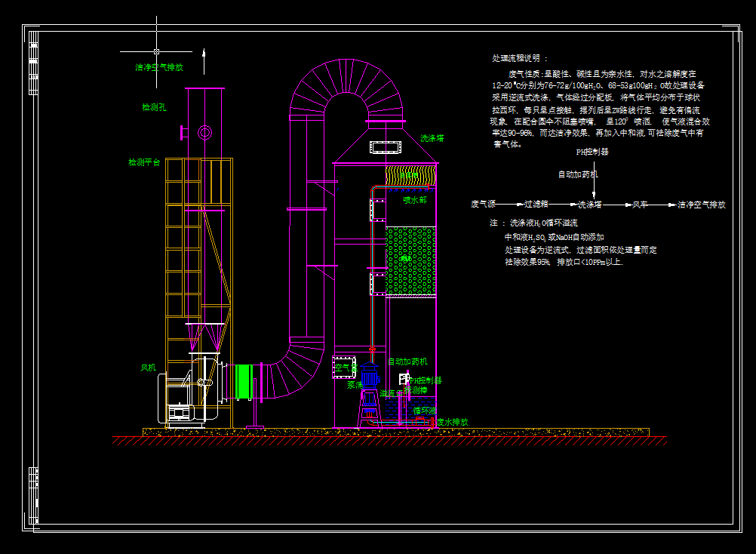Viewport: 756px width, 554px height.
Task: Select the white 洗涤塔 node in the flow chart
Action: pos(590,205)
